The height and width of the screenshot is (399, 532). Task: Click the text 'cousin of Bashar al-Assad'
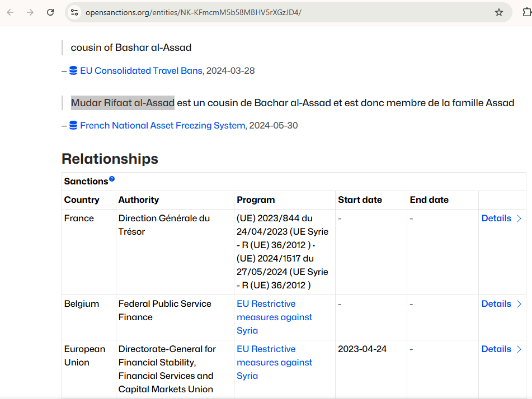pos(131,47)
